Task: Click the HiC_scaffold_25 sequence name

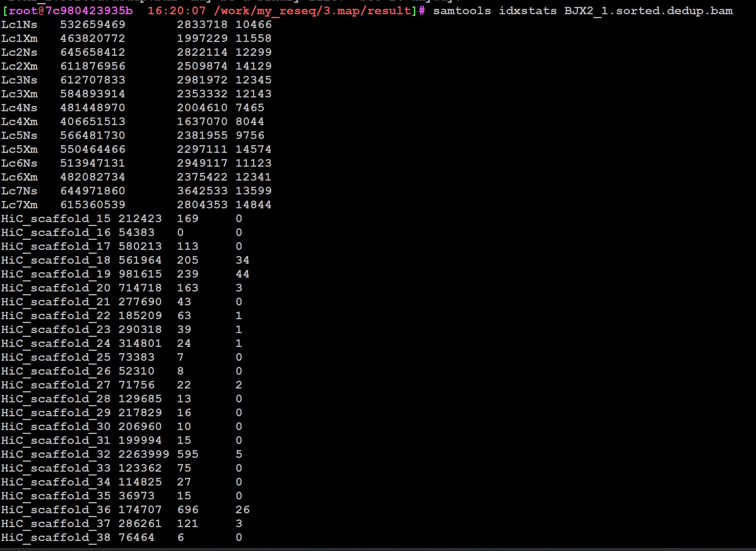Action: (56, 357)
